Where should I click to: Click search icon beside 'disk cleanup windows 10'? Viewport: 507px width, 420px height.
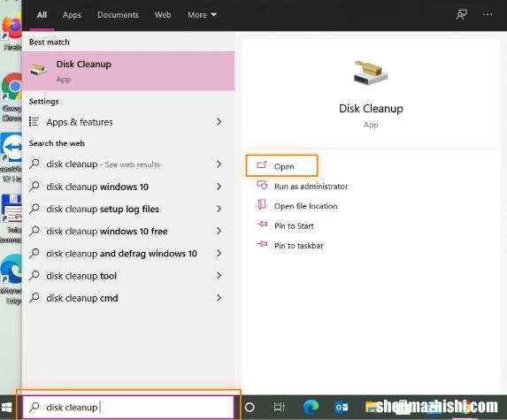pyautogui.click(x=35, y=187)
